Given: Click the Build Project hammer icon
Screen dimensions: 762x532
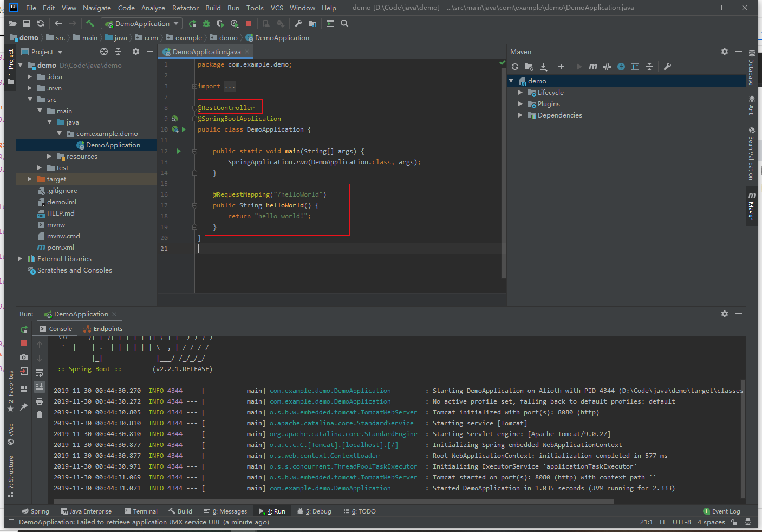Looking at the screenshot, I should pyautogui.click(x=90, y=23).
